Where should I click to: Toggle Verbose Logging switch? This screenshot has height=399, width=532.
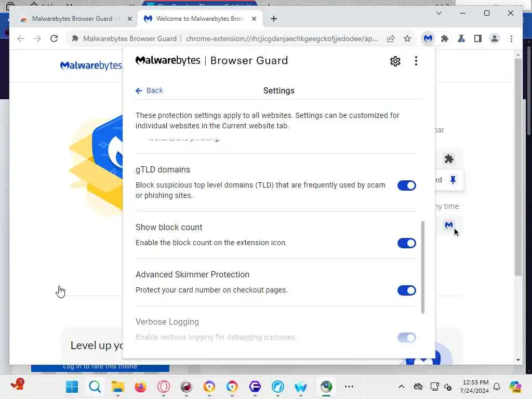tap(406, 338)
